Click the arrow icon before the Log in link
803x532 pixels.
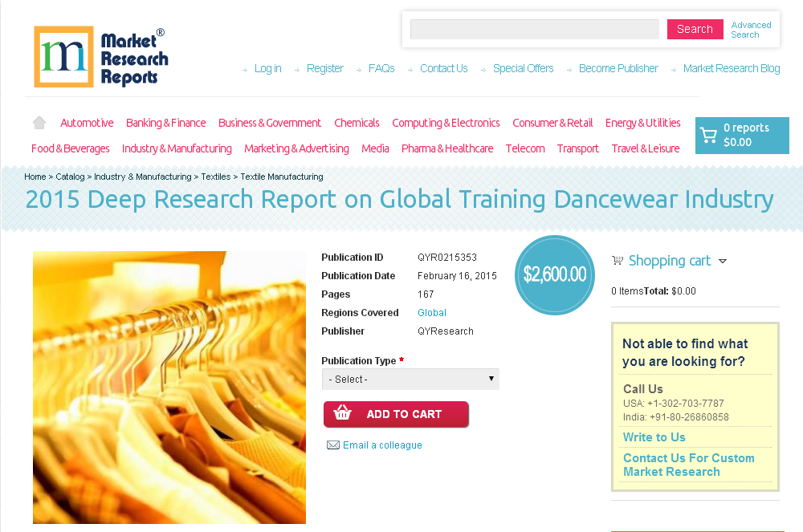[x=246, y=69]
